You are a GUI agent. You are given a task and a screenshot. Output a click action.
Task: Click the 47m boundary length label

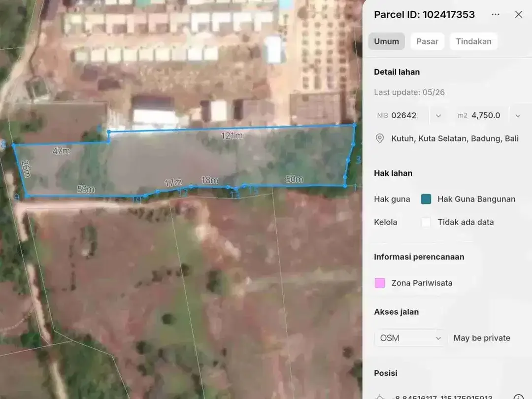[61, 151]
